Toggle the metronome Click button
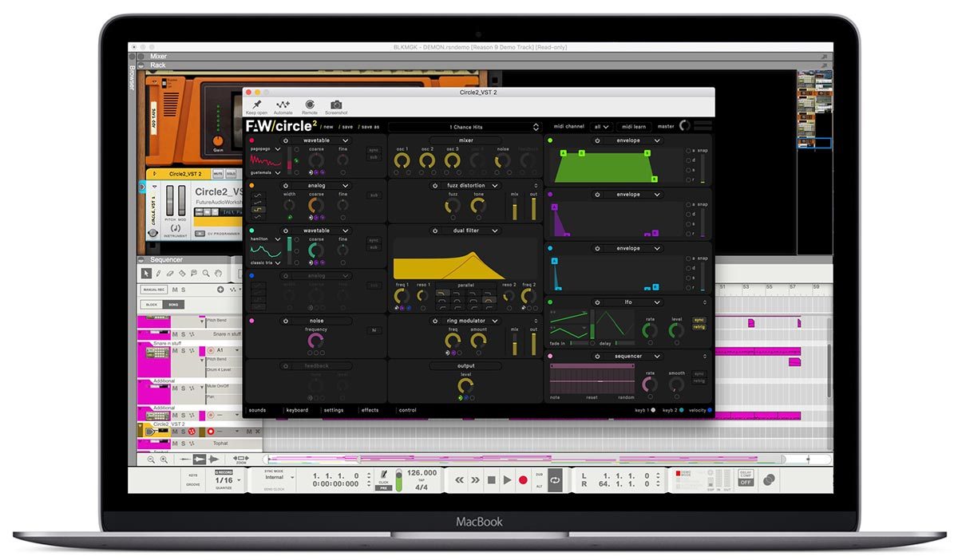The height and width of the screenshot is (560, 958). click(x=384, y=477)
